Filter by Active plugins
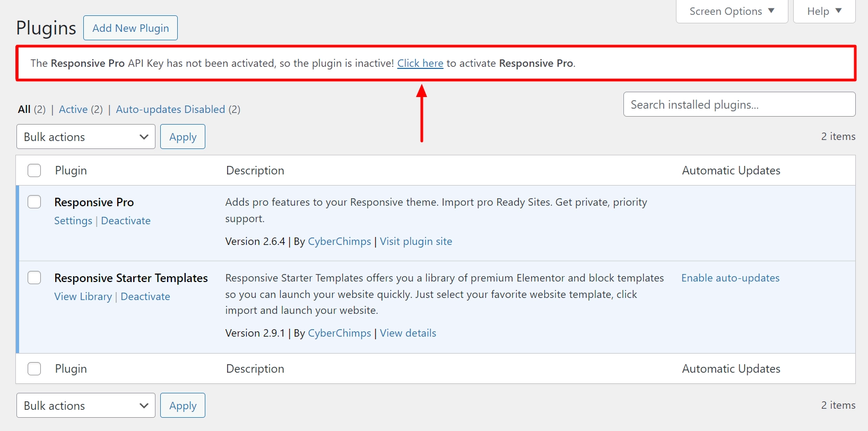868x431 pixels. point(73,109)
